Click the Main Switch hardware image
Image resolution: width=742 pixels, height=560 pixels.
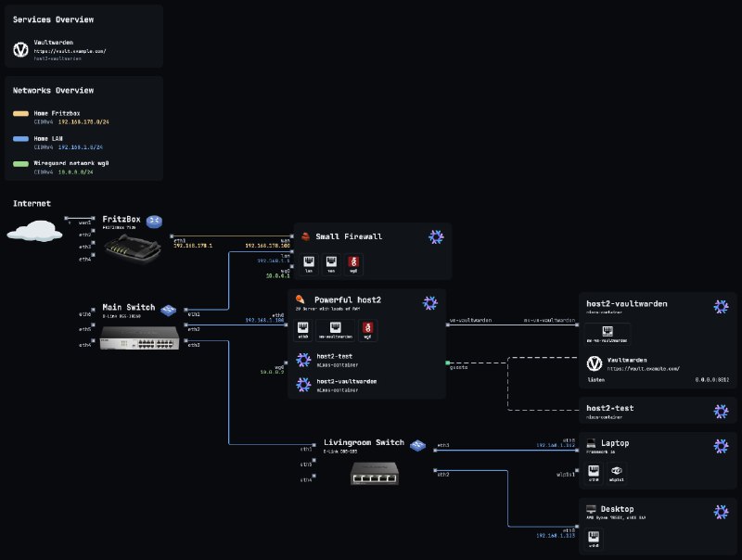140,337
